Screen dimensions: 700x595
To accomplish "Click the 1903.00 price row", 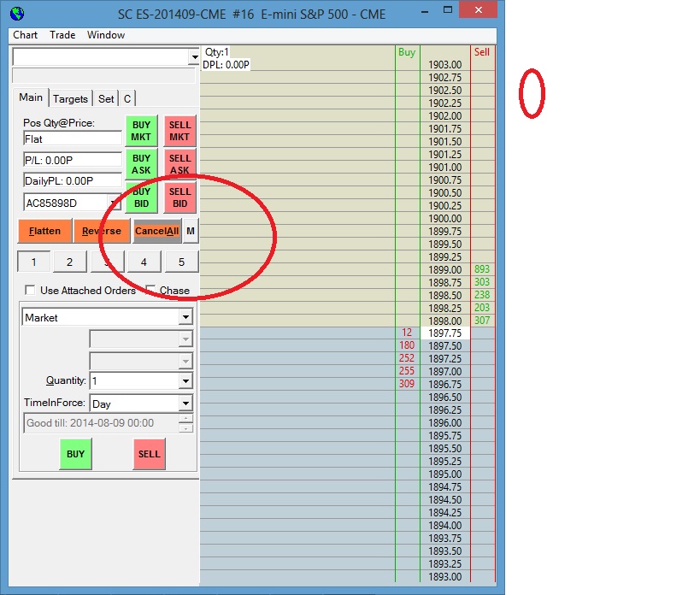I will pyautogui.click(x=444, y=65).
